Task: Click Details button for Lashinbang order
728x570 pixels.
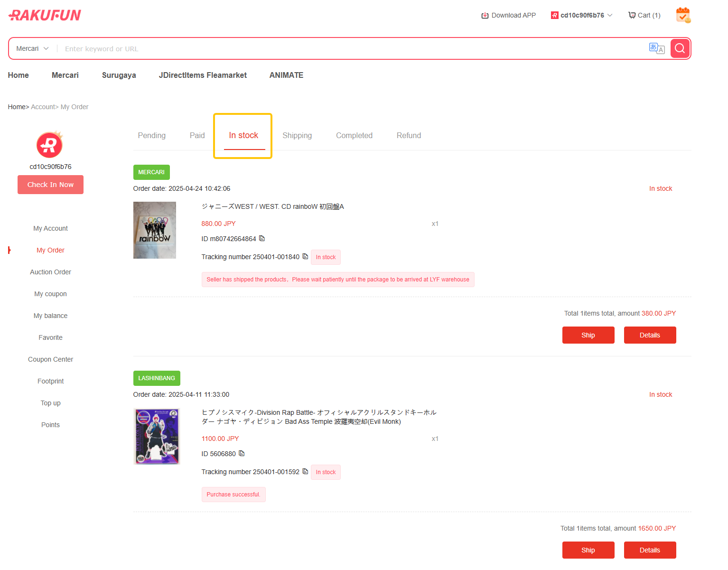Action: 650,550
